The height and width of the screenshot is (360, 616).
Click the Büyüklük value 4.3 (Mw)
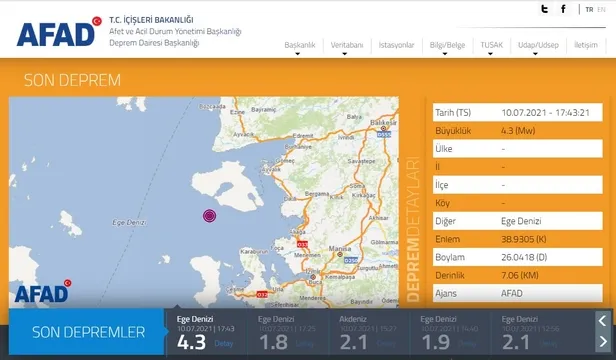pos(518,131)
